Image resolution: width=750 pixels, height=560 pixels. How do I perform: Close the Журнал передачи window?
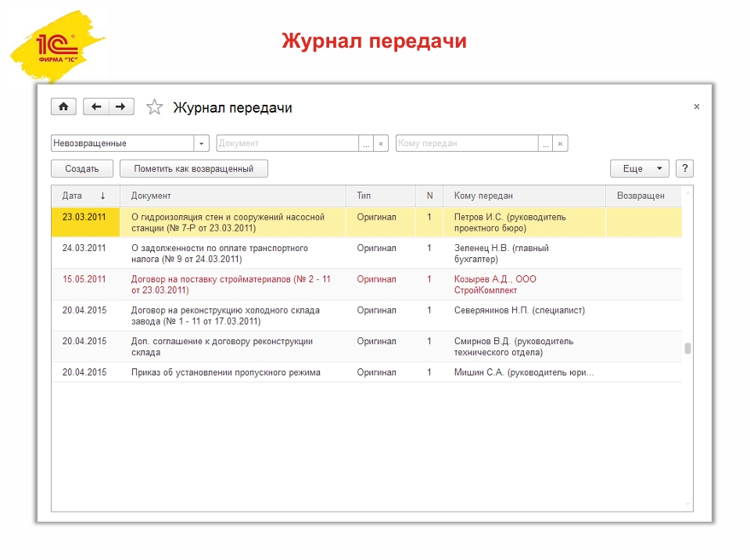click(x=697, y=107)
